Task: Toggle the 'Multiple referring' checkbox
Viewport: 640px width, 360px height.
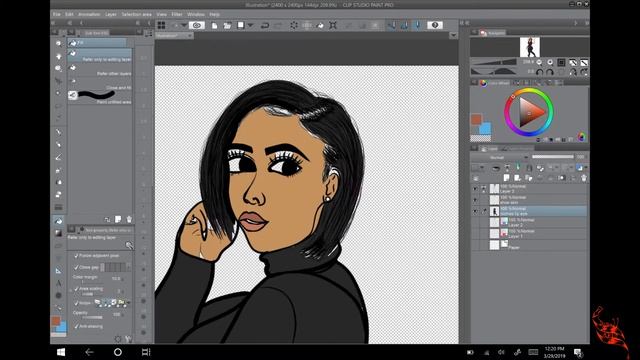Action: click(x=76, y=303)
